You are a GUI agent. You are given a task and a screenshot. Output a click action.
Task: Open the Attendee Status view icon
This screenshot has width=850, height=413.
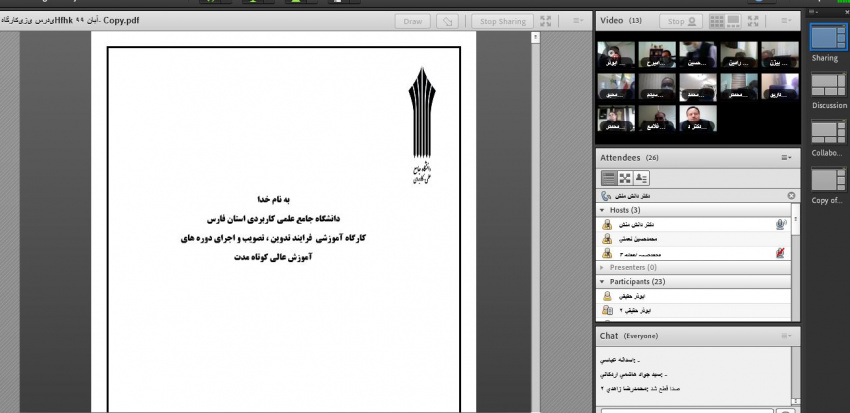pyautogui.click(x=642, y=177)
